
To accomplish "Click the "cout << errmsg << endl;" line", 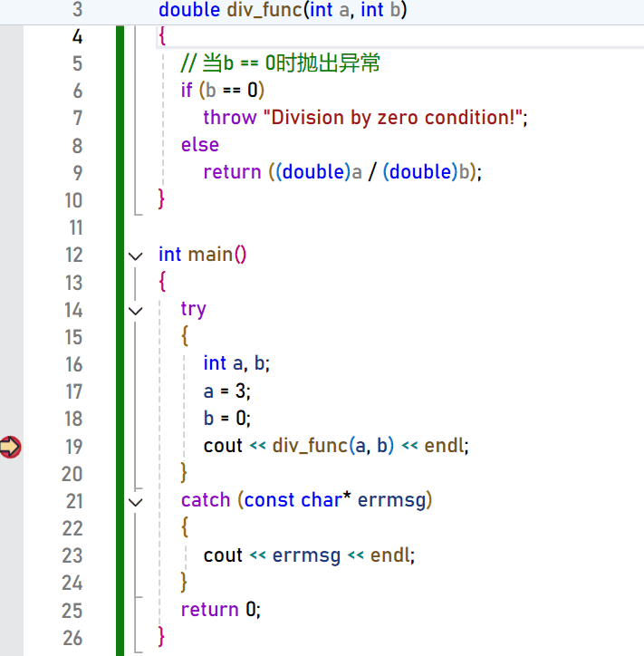I will tap(309, 555).
